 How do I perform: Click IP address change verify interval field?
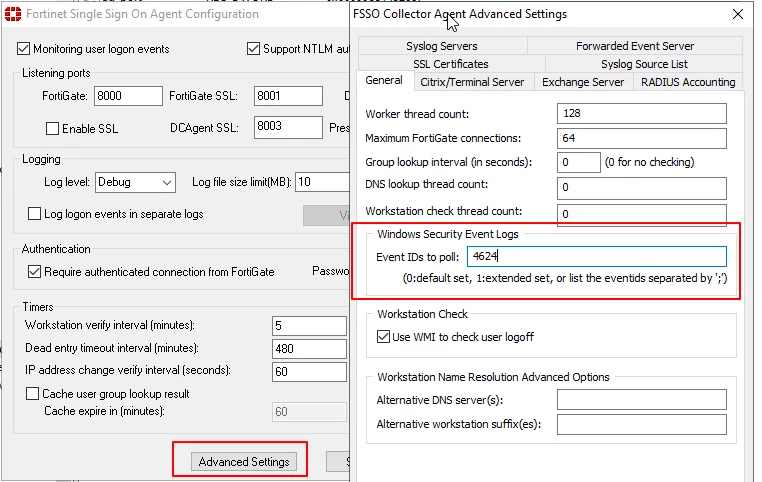pos(310,372)
